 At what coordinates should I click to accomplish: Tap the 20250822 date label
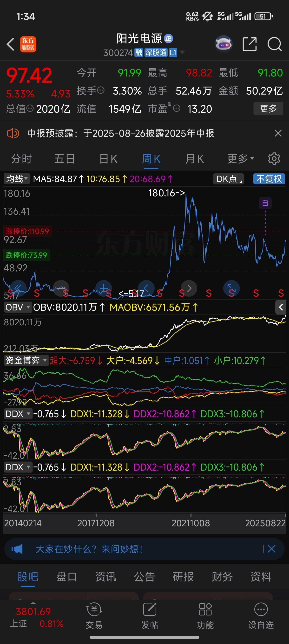click(x=265, y=523)
